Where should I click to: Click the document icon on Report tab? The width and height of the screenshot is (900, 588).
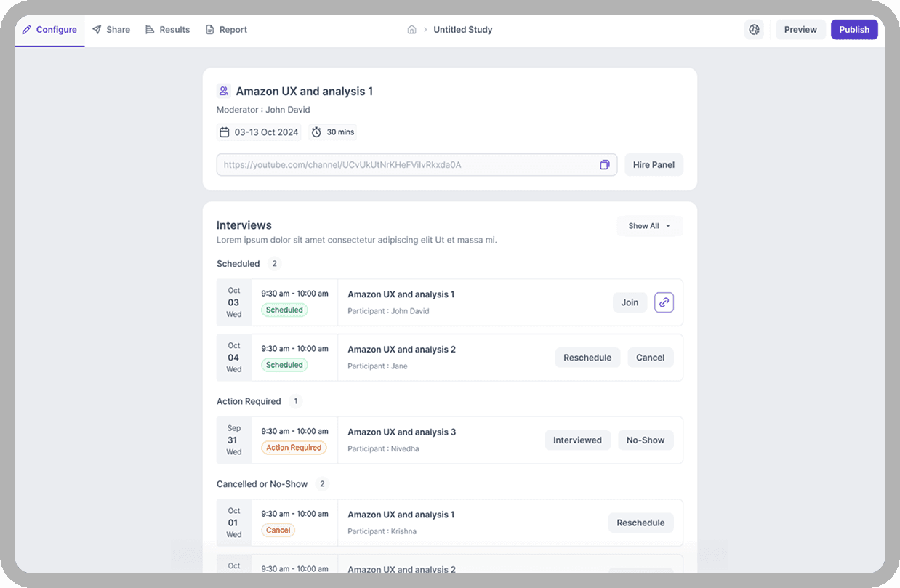pyautogui.click(x=210, y=30)
